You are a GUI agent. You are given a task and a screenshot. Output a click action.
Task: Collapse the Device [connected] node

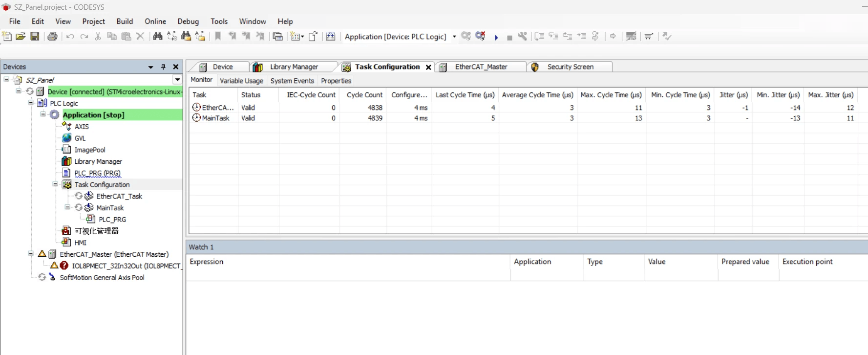[x=19, y=91]
